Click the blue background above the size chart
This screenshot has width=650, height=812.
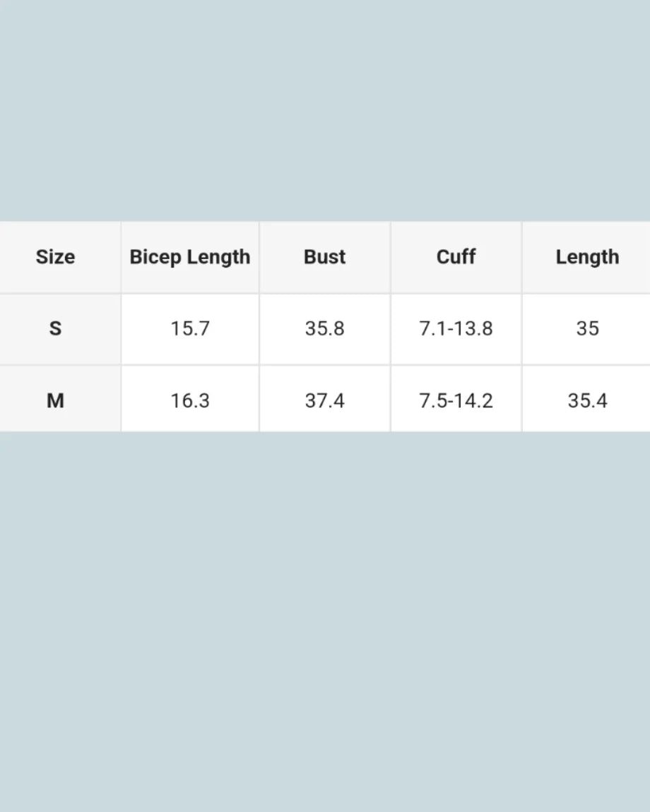pyautogui.click(x=325, y=106)
